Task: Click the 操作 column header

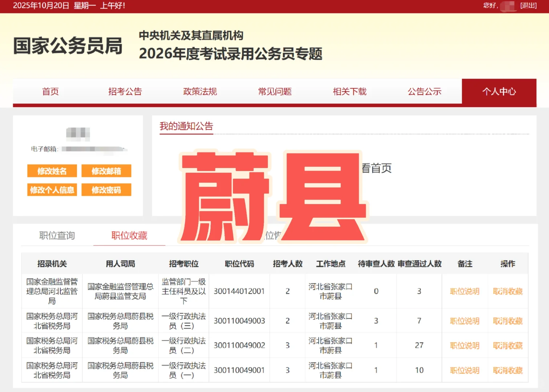Action: (x=508, y=264)
